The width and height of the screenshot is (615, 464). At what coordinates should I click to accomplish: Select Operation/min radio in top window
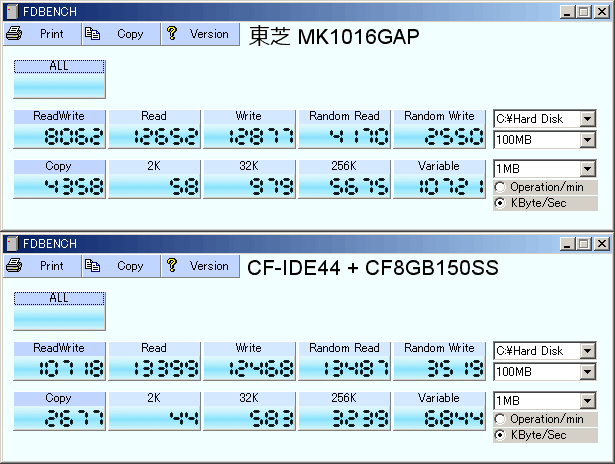point(500,187)
